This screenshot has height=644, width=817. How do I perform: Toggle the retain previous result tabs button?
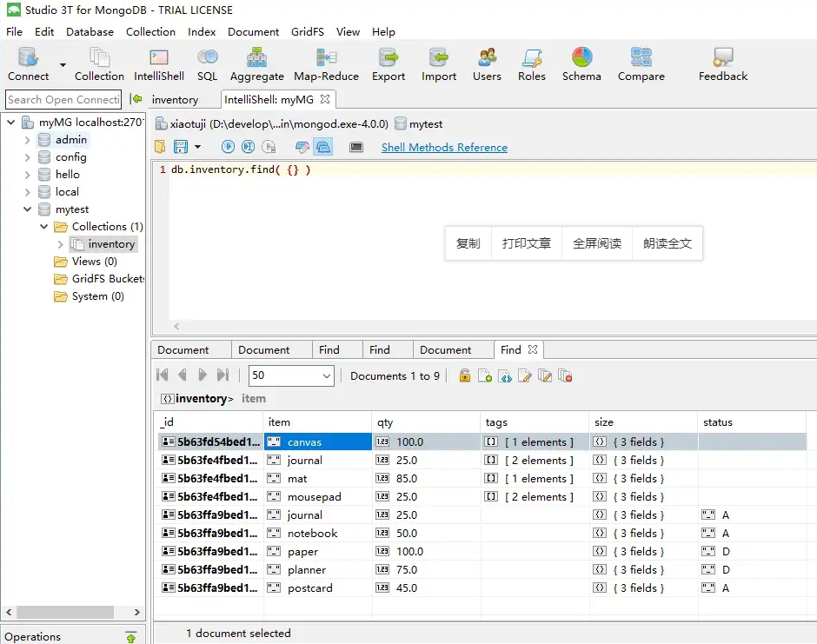click(x=323, y=147)
